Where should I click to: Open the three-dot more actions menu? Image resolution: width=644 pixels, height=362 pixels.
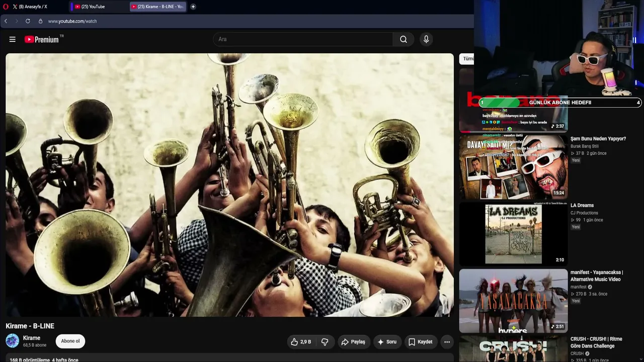pos(447,342)
